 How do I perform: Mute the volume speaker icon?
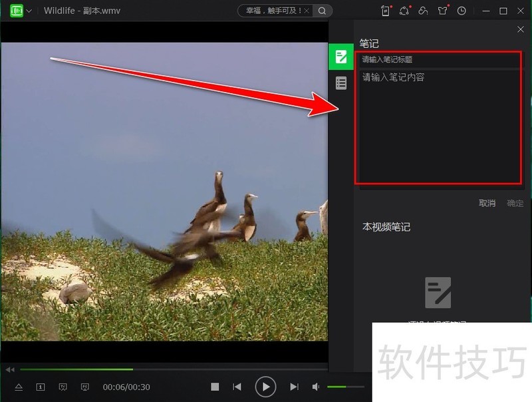(316, 387)
